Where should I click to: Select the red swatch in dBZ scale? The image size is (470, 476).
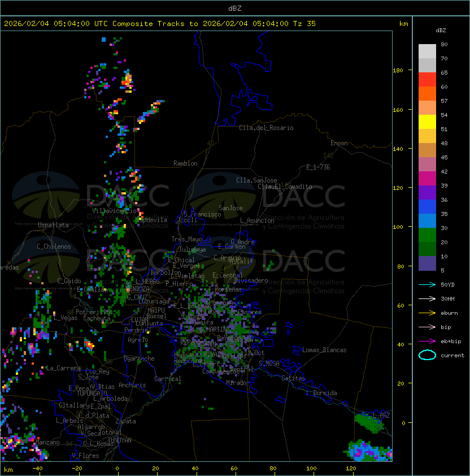[x=427, y=80]
